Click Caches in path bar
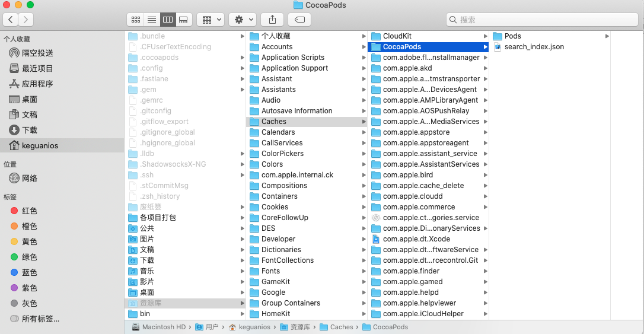Viewport: 644px width, 334px height. click(x=336, y=327)
